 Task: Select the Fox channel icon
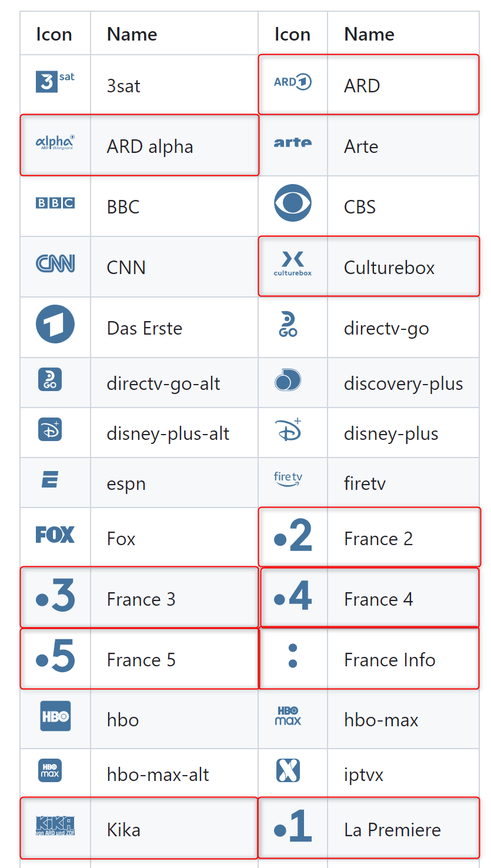tap(55, 536)
